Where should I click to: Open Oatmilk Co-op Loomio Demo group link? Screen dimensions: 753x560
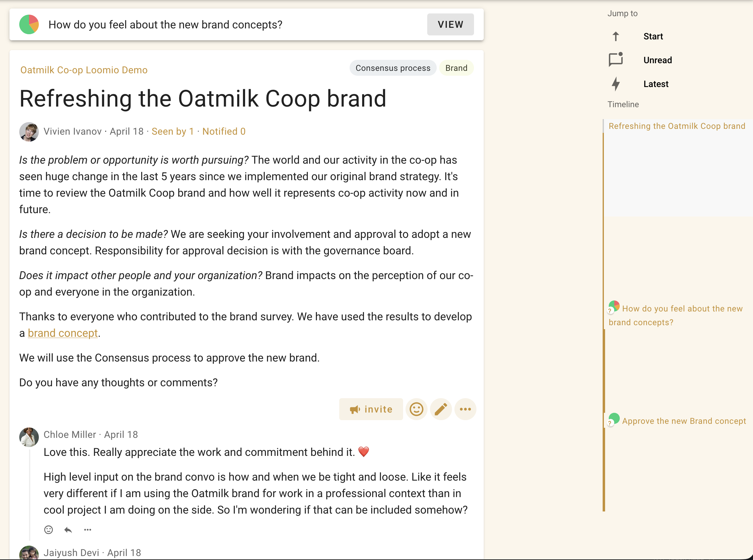pos(84,70)
